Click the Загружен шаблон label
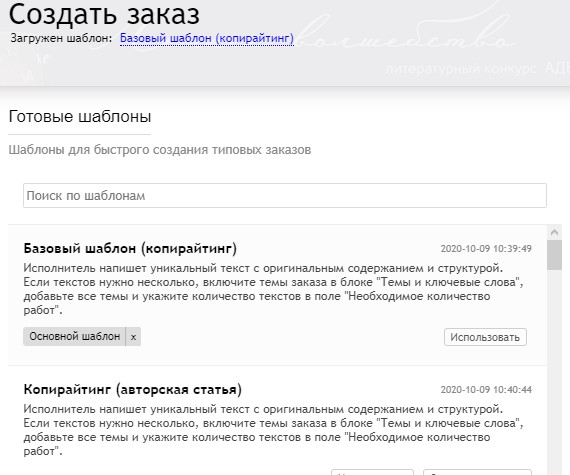This screenshot has height=475, width=570. 61,38
